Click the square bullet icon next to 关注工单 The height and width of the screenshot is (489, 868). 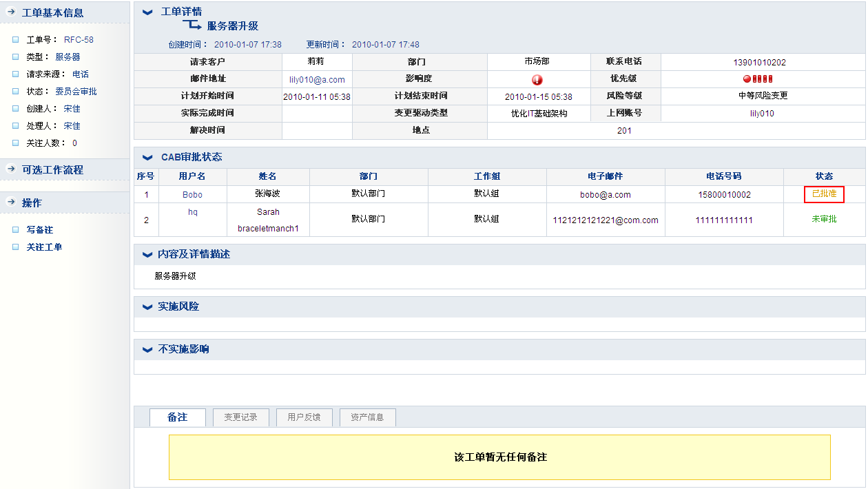click(x=16, y=247)
